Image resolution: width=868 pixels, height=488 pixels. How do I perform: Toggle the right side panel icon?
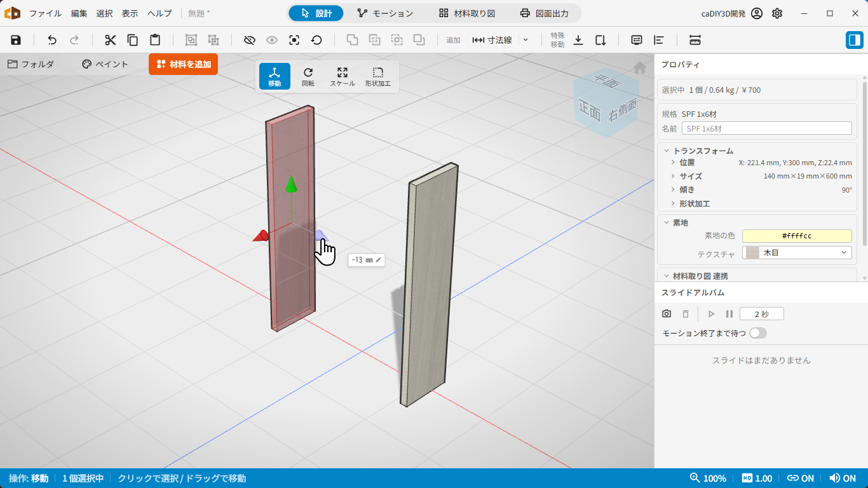[x=854, y=40]
